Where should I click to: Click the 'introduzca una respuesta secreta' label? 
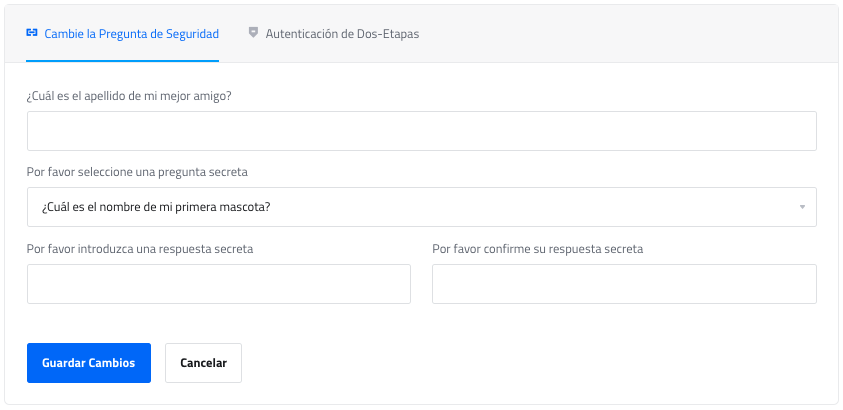click(140, 248)
